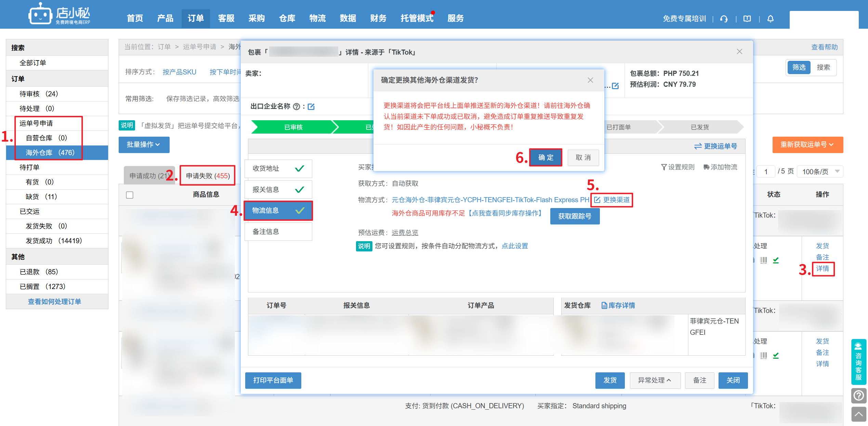The width and height of the screenshot is (868, 426).
Task: Click the headset customer support icon
Action: [724, 19]
